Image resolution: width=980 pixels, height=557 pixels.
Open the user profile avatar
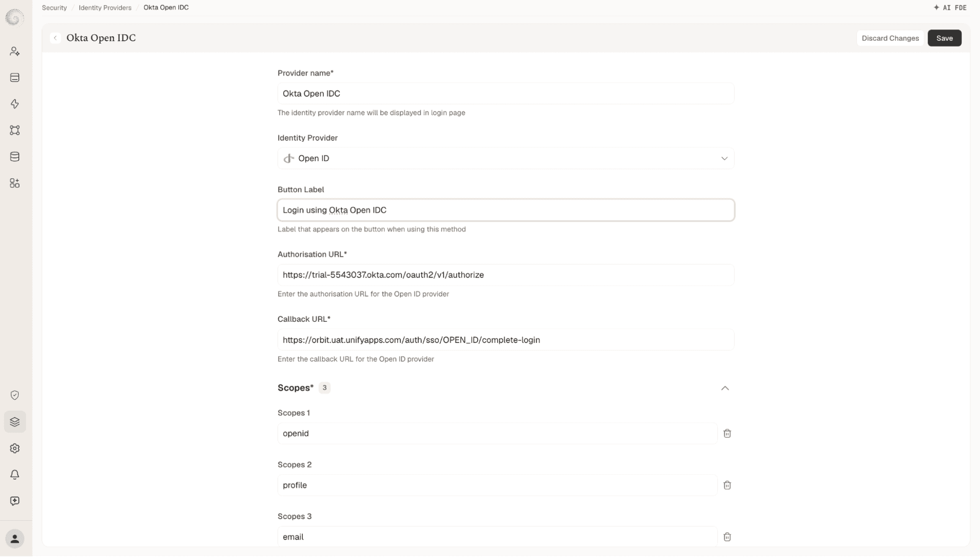pos(15,539)
